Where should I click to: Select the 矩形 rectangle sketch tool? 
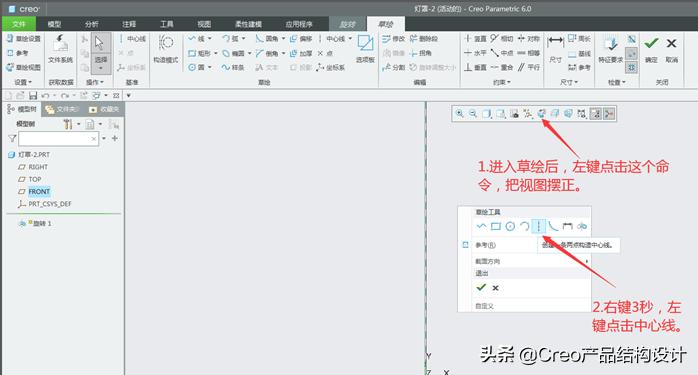[x=199, y=53]
